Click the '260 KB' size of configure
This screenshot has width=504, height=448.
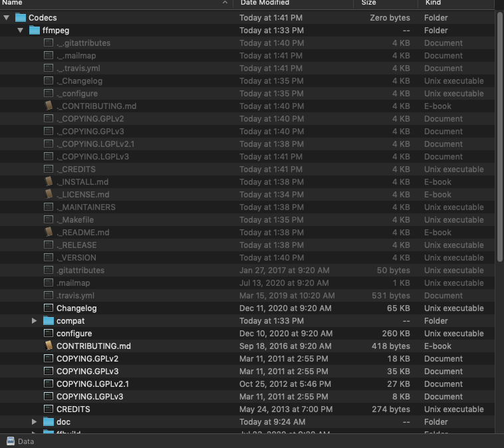coord(396,333)
